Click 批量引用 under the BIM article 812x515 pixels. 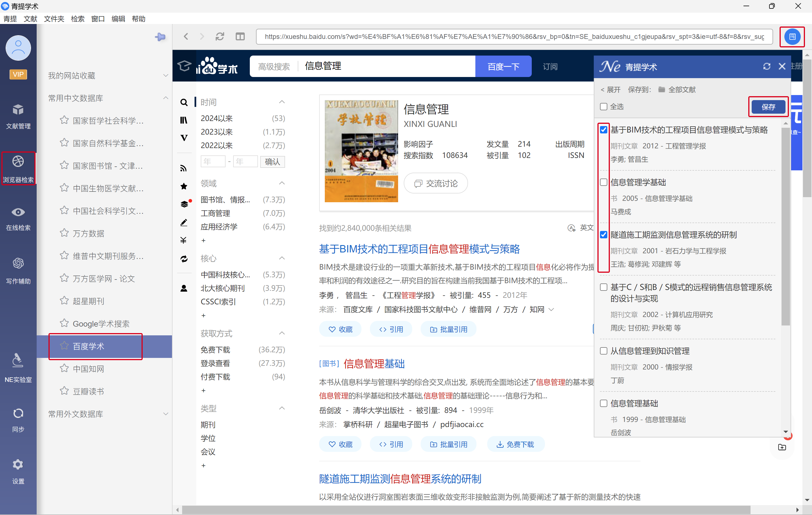point(449,329)
